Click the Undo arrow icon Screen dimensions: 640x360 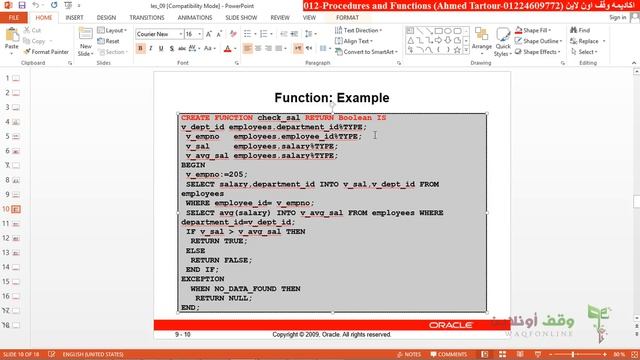[36, 5]
